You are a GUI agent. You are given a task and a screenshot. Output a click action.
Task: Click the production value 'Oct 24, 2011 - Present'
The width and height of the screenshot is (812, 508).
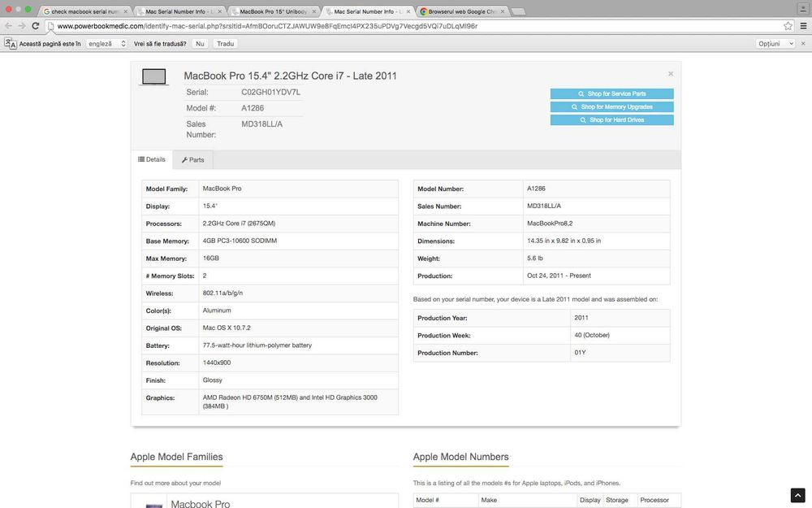[x=559, y=276]
